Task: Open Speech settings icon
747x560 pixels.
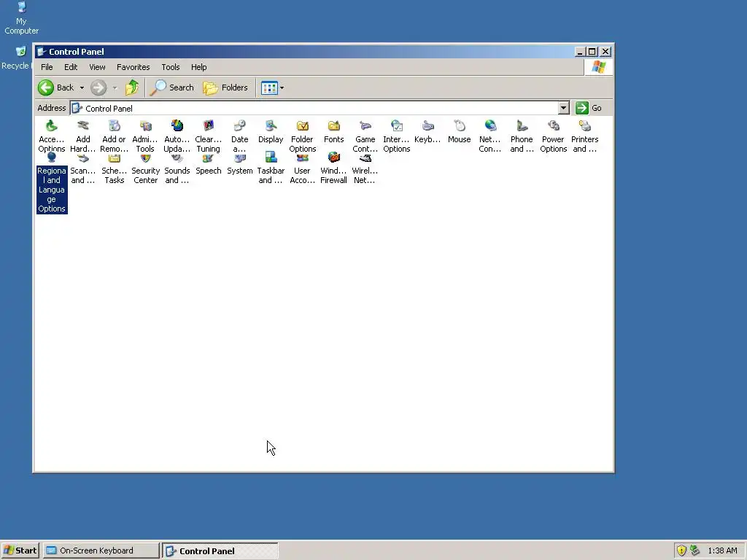Action: (x=208, y=165)
